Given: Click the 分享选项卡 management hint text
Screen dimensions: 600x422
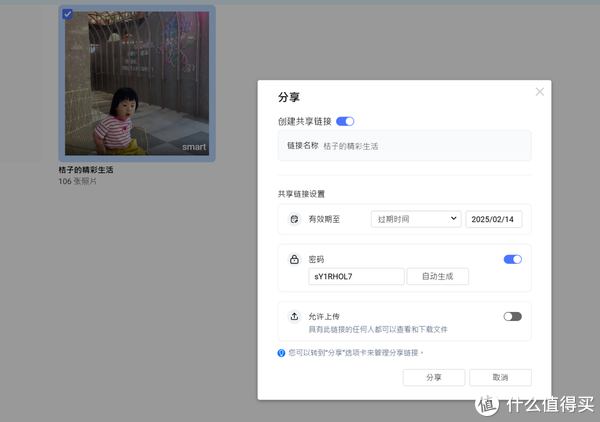Looking at the screenshot, I should tap(356, 353).
